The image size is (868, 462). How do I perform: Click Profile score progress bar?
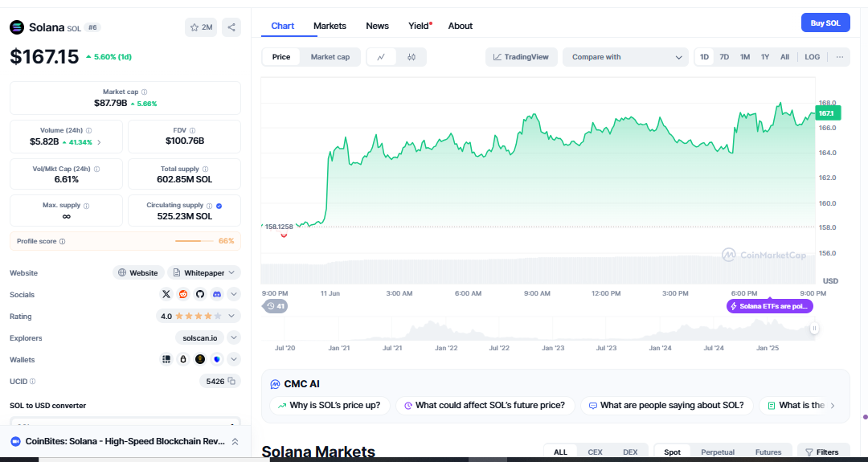(194, 241)
